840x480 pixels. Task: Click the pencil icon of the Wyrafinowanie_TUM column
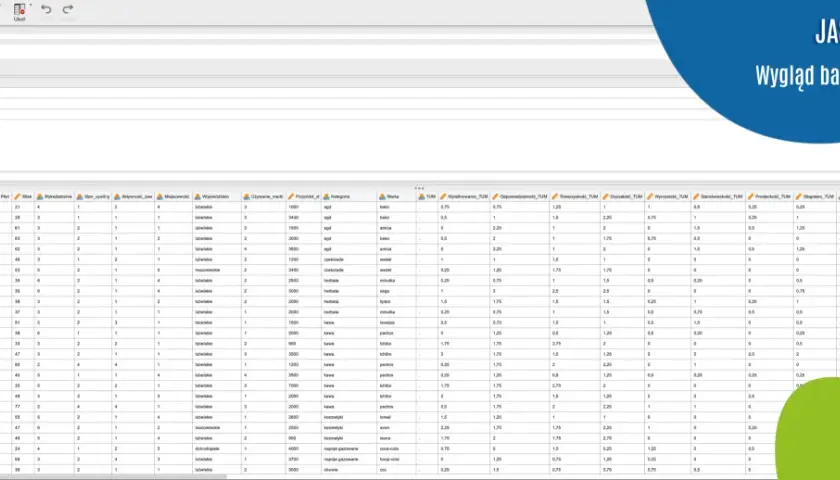click(443, 197)
